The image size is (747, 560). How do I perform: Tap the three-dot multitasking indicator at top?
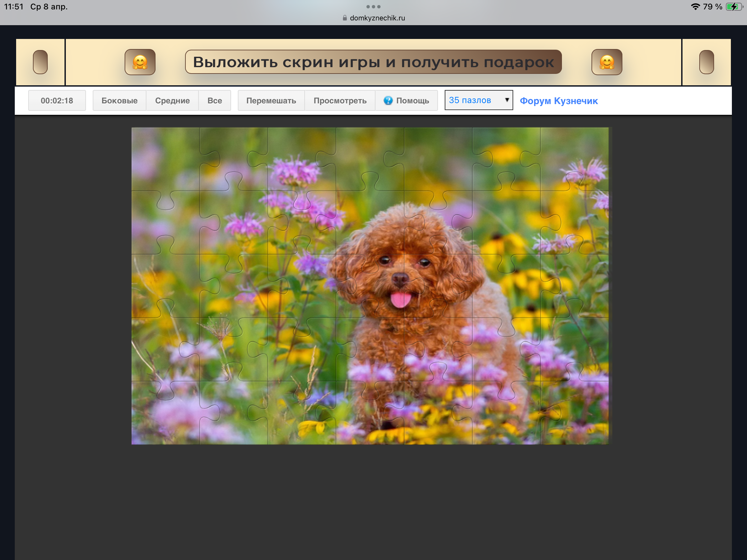373,7
